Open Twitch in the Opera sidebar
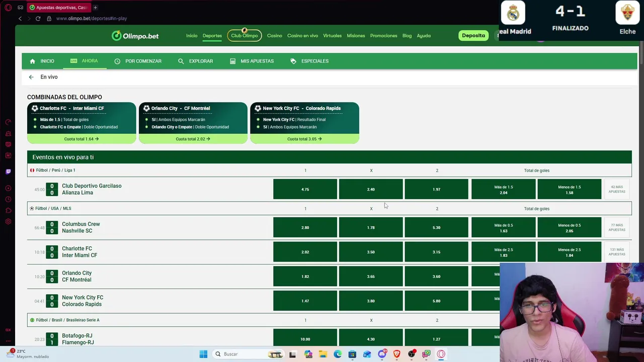This screenshot has width=644, height=362. click(8, 171)
